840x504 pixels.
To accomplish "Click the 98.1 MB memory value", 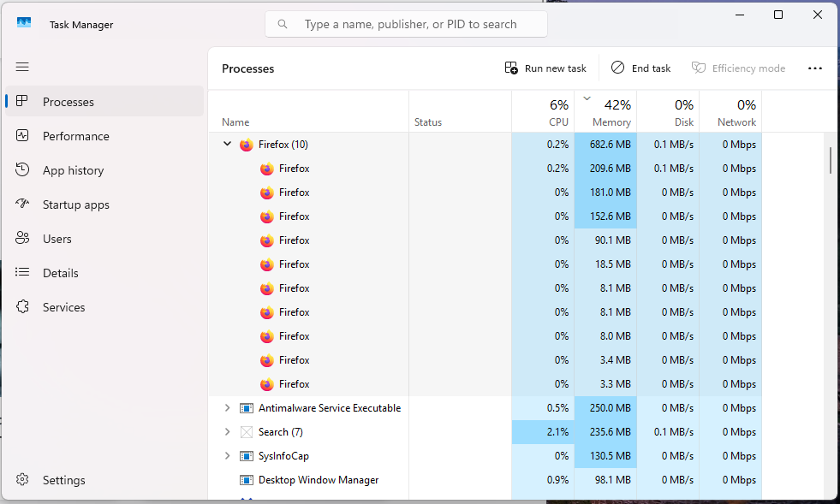I will click(613, 480).
